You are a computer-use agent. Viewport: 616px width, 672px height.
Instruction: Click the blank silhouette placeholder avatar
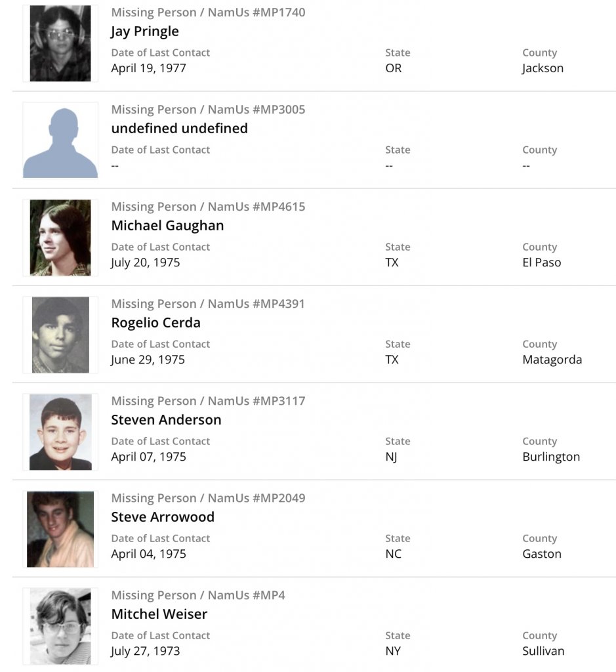coord(60,140)
